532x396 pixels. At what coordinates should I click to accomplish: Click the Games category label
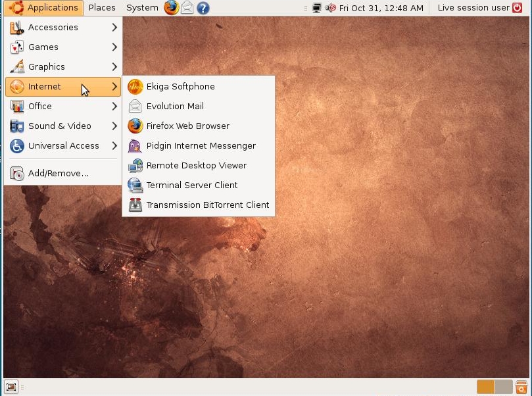click(x=43, y=47)
